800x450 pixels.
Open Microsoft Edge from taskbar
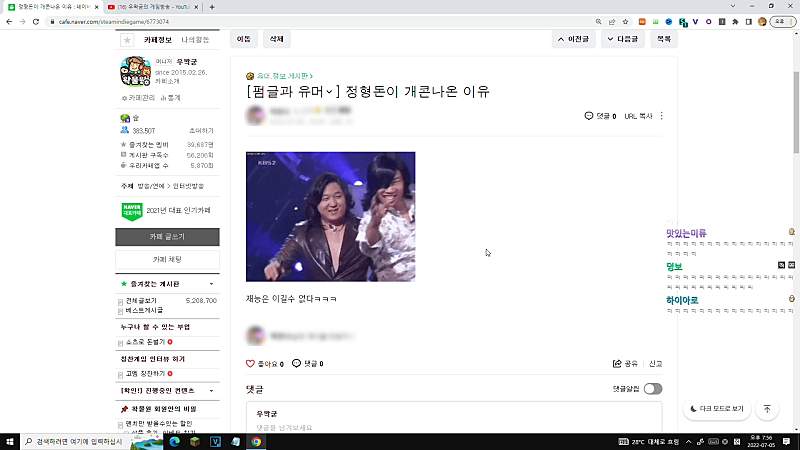[174, 442]
